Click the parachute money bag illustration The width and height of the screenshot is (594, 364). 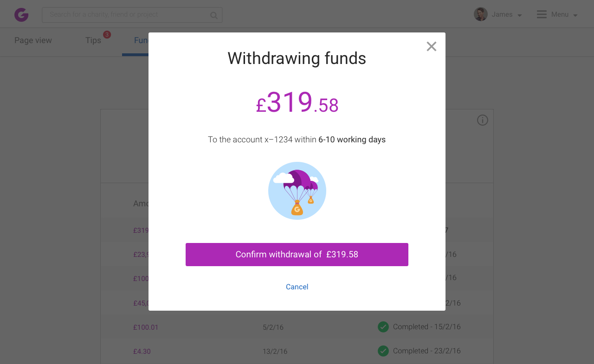click(x=297, y=191)
